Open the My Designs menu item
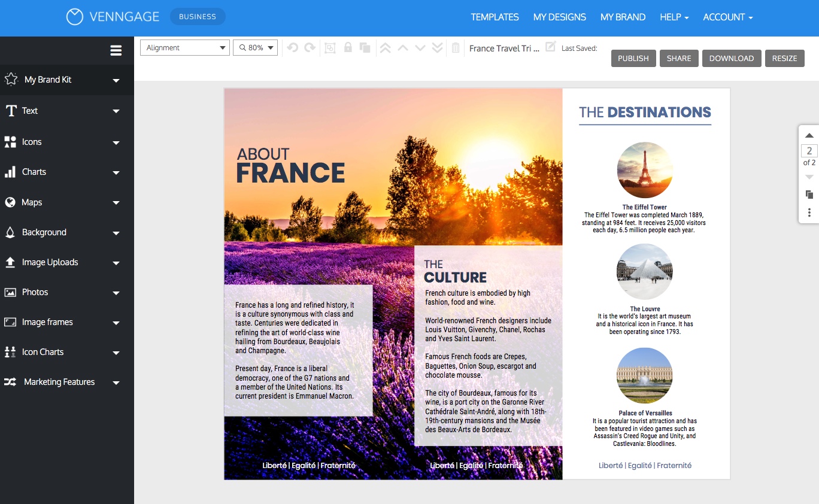The height and width of the screenshot is (504, 819). coord(560,17)
